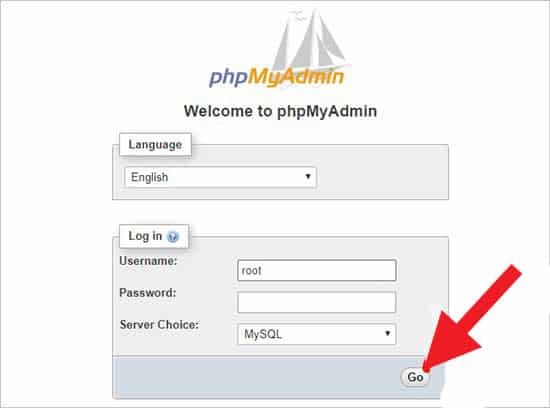Click the sailboat graphic above the logo
The image size is (550, 408).
[x=311, y=40]
